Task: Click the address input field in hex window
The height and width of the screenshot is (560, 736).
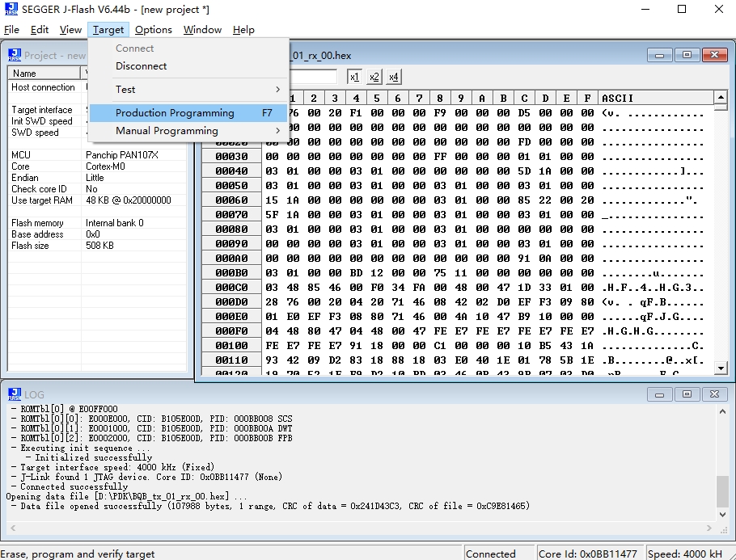Action: coord(313,77)
